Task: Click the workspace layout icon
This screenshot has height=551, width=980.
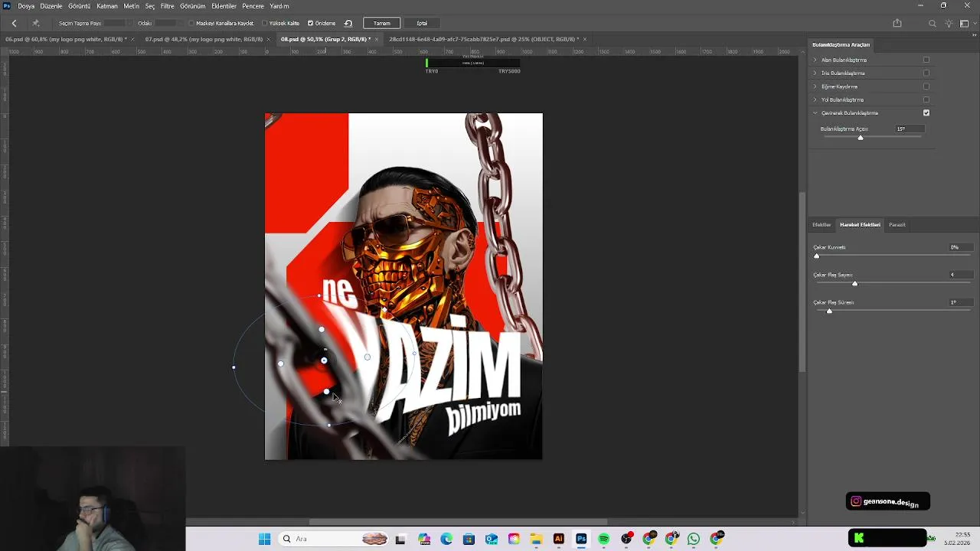Action: point(964,23)
